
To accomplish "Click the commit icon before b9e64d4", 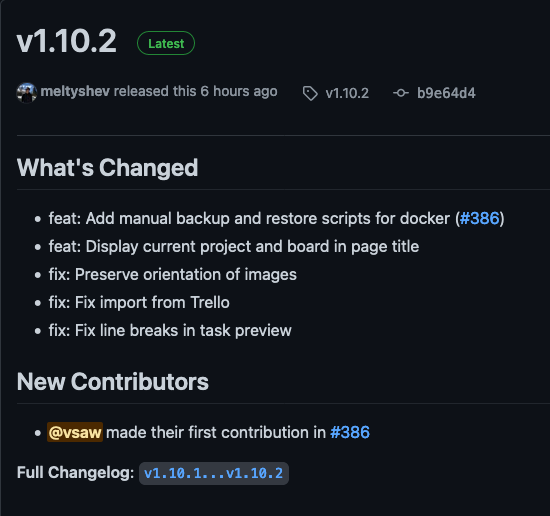I will [401, 93].
